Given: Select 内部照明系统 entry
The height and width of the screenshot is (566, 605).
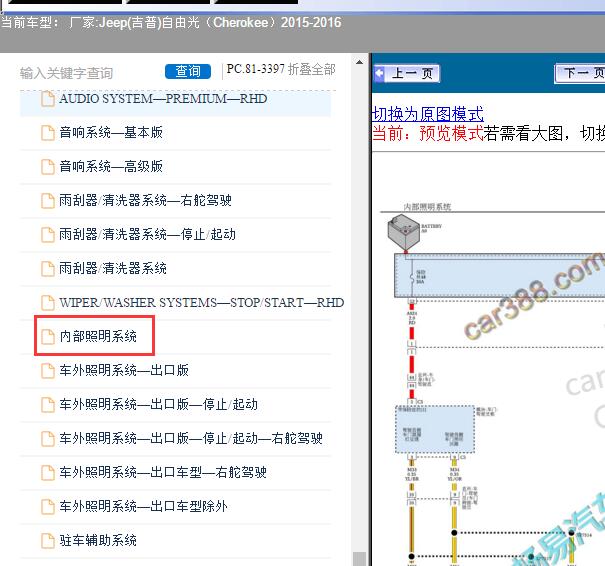Looking at the screenshot, I should [x=98, y=336].
